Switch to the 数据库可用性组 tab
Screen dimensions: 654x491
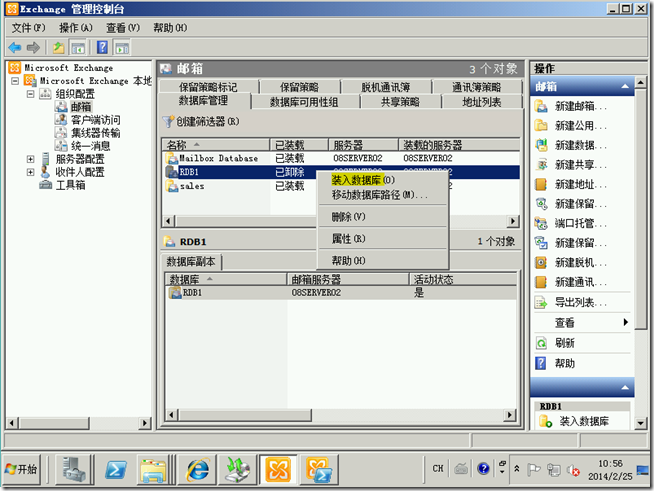(x=304, y=102)
